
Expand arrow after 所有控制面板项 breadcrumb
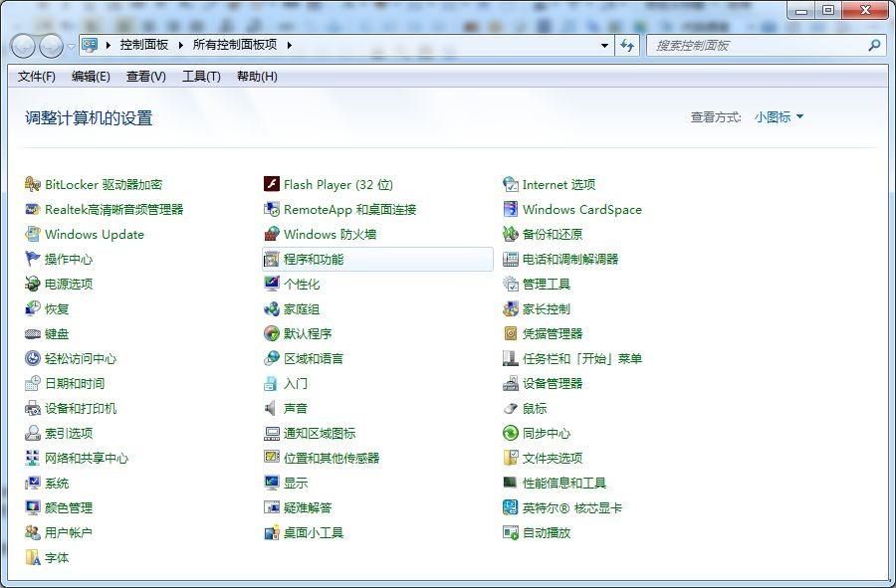click(289, 45)
